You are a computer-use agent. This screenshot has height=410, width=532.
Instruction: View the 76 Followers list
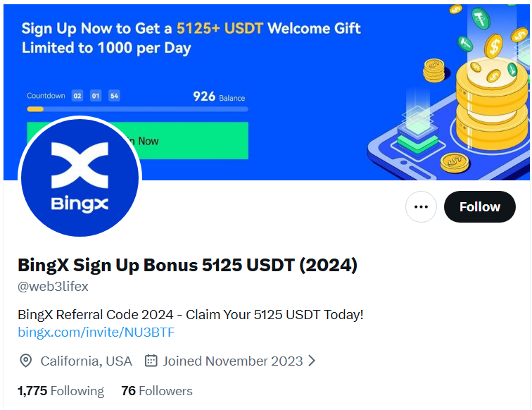[x=156, y=391]
